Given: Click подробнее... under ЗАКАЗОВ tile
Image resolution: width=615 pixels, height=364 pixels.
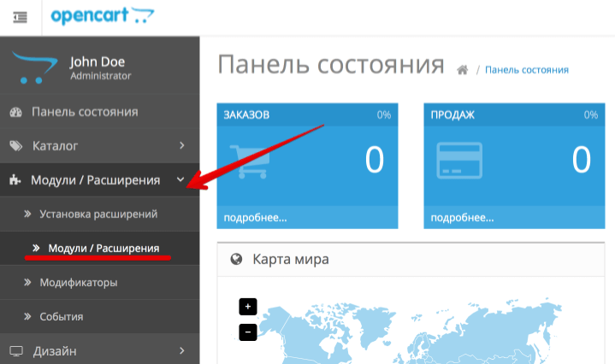Looking at the screenshot, I should (255, 217).
